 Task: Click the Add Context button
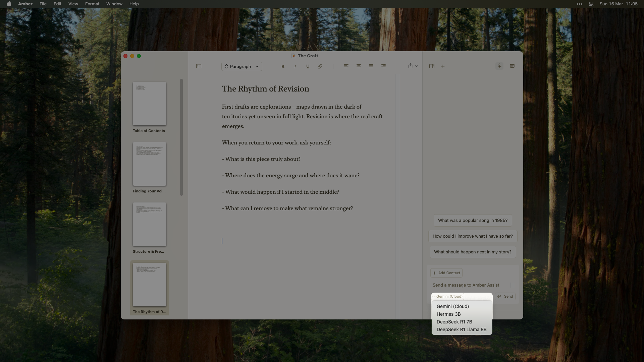(446, 273)
